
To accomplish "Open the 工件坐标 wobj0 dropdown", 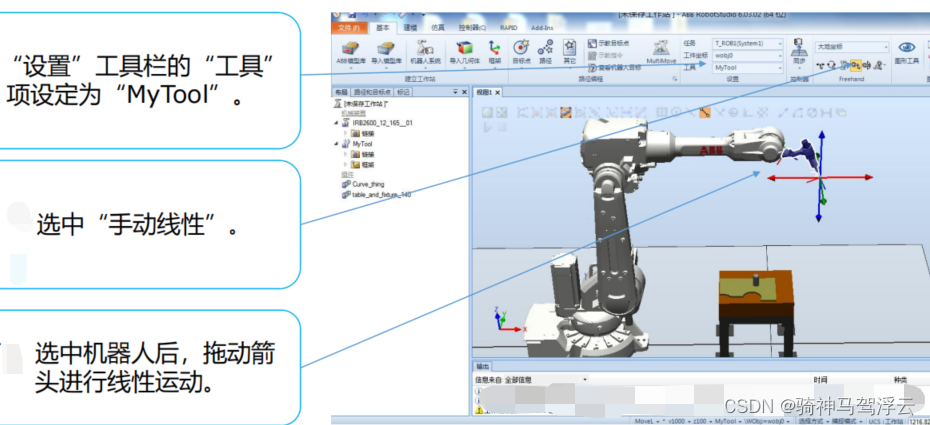I will [x=747, y=55].
